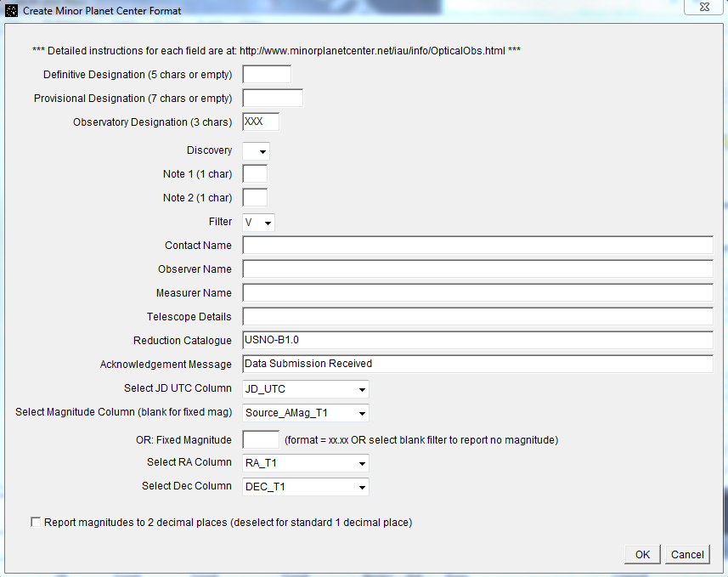Click the application icon in the title bar
Screen dimensions: 728x577
click(x=11, y=11)
